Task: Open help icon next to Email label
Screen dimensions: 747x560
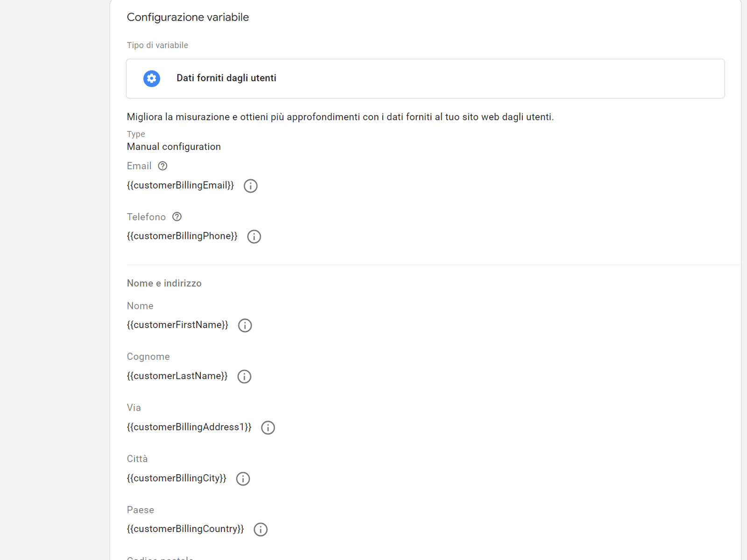Action: [x=162, y=166]
